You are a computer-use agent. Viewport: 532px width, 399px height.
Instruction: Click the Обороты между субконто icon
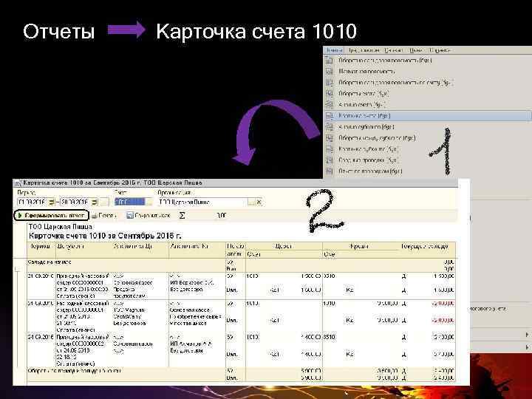329,138
